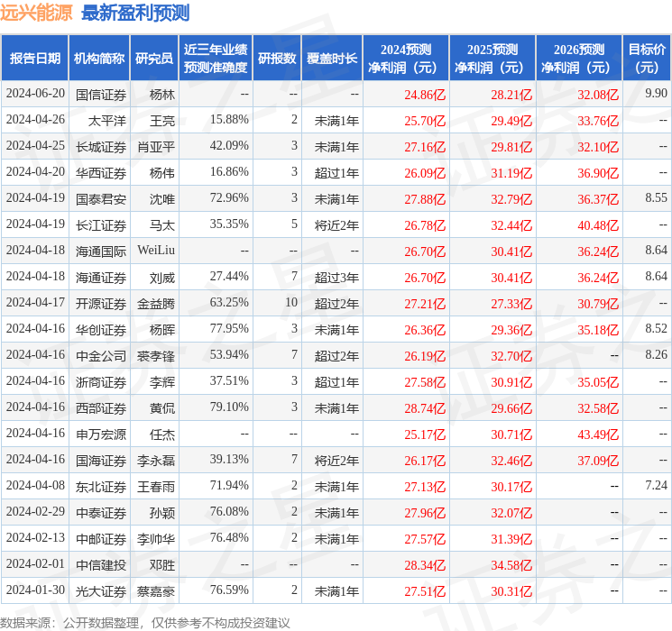Select the 东北证券 cell
This screenshot has width=672, height=631.
[101, 487]
